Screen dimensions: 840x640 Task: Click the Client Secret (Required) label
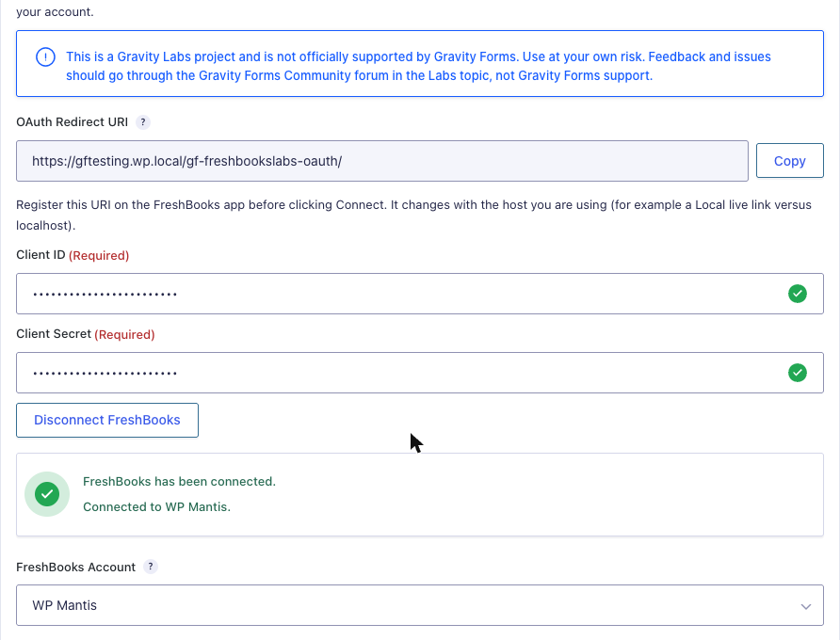[x=85, y=334]
